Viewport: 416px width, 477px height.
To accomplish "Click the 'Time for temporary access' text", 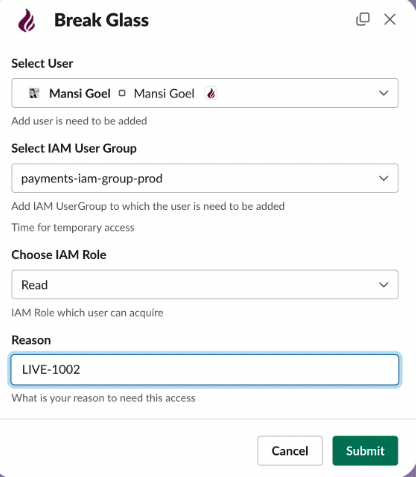I will 73,227.
